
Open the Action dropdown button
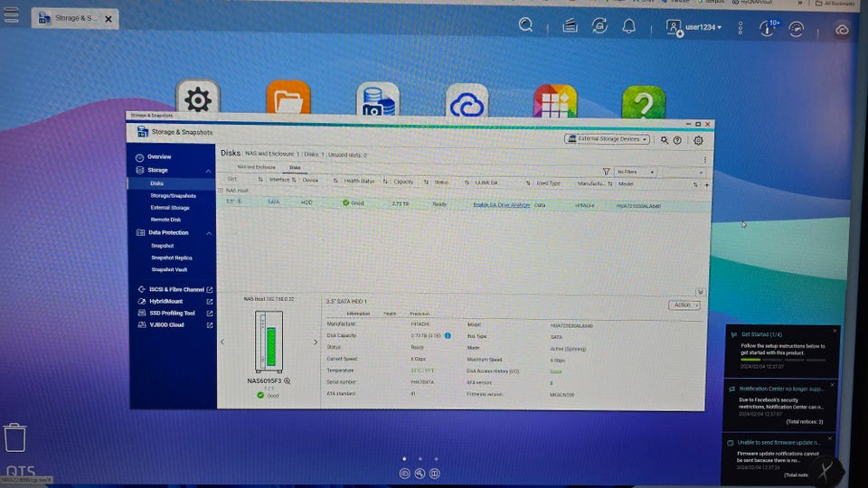tap(684, 305)
